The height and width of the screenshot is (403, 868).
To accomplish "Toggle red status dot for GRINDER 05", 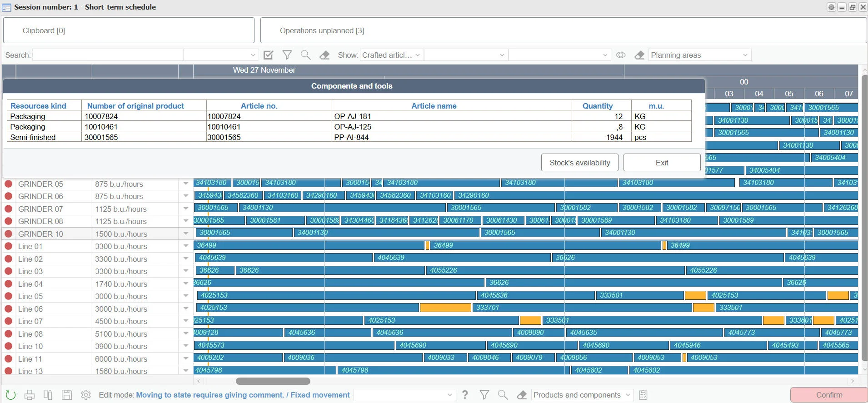I will 8,184.
